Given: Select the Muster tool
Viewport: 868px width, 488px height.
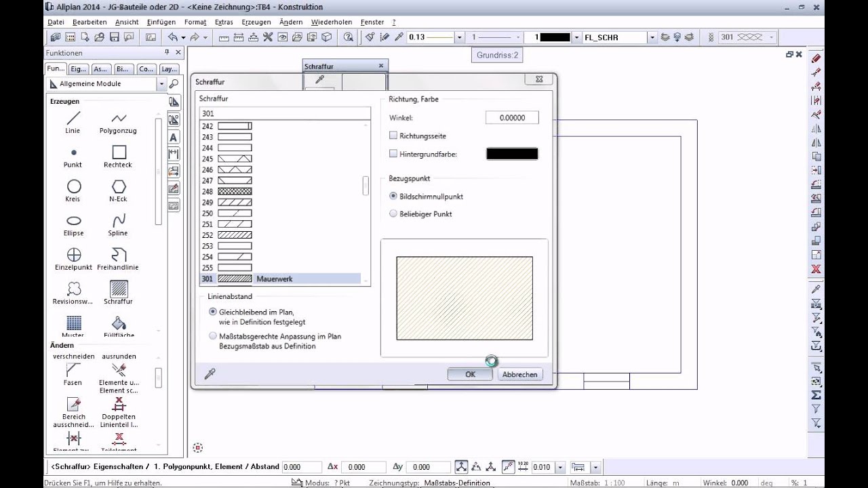Looking at the screenshot, I should pos(73,327).
